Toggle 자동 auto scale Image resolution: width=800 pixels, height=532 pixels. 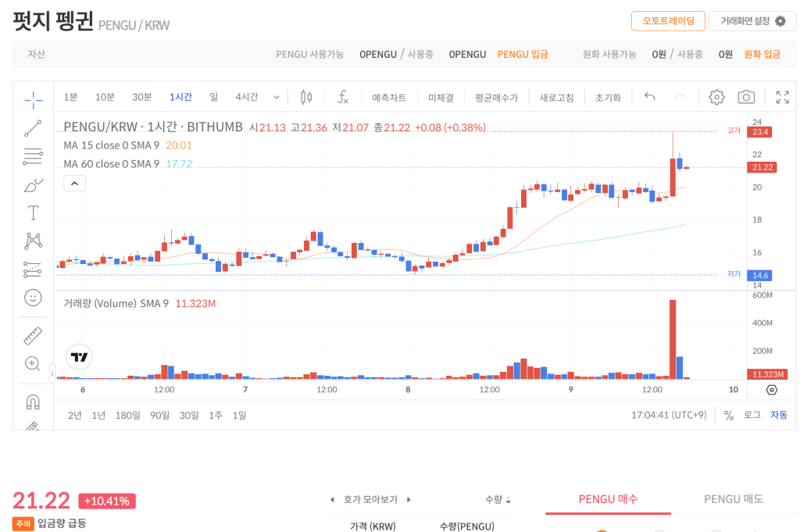coord(779,415)
